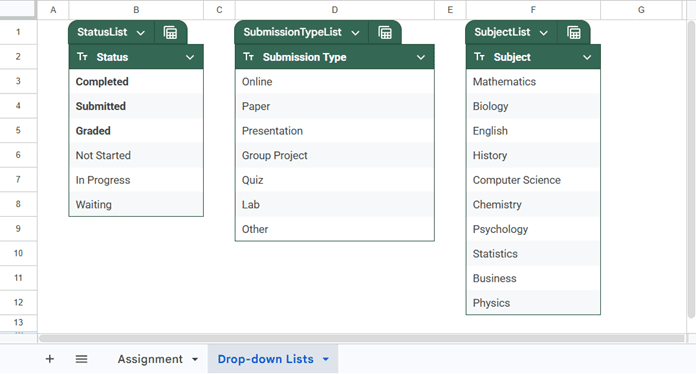Select the Waiting status cell
The height and width of the screenshot is (374, 696).
click(x=136, y=205)
